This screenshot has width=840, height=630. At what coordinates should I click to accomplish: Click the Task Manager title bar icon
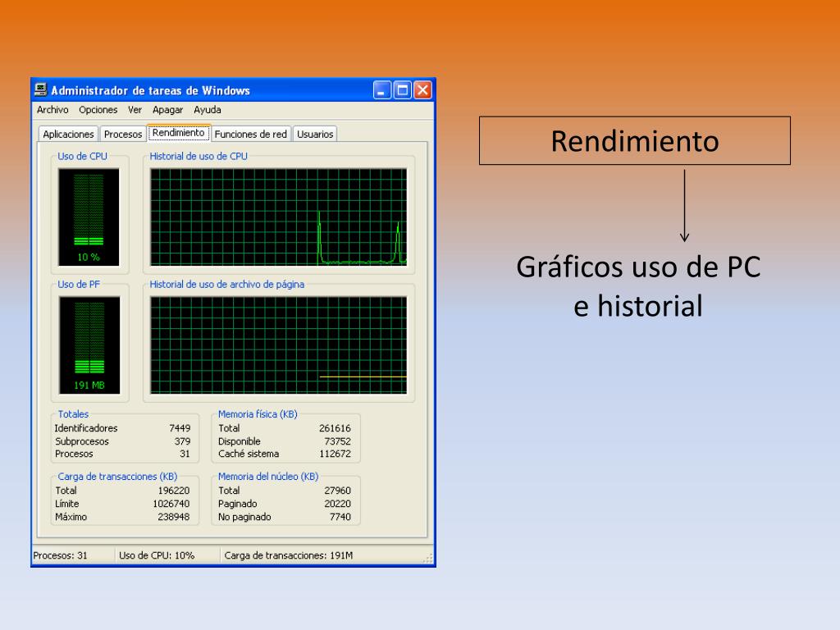click(x=41, y=89)
